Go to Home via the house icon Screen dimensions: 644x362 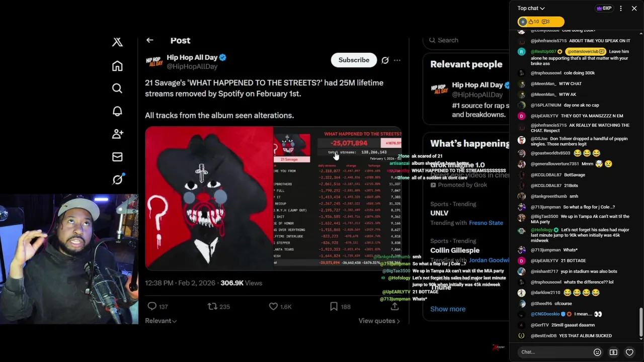click(x=117, y=66)
